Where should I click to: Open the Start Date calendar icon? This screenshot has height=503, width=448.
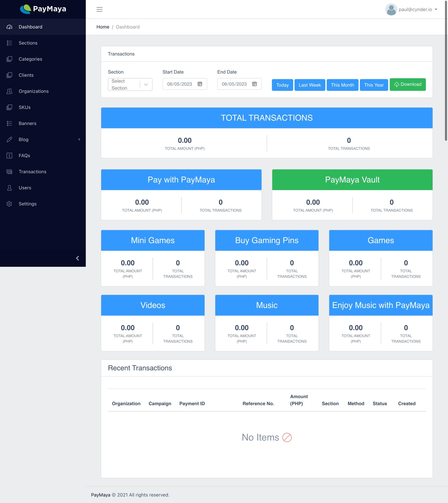point(200,84)
